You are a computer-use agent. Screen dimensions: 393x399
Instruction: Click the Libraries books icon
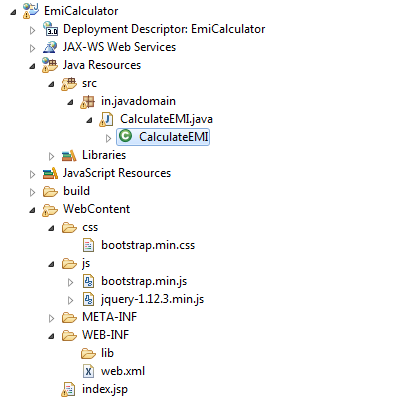click(69, 155)
